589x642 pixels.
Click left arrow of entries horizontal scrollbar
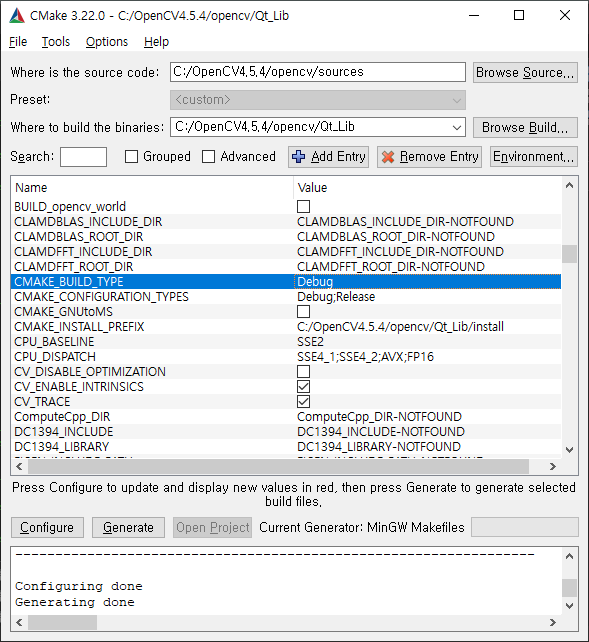pos(19,466)
